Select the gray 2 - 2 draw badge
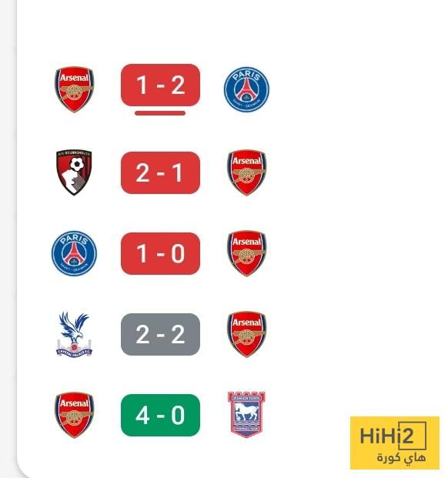 pos(160,334)
